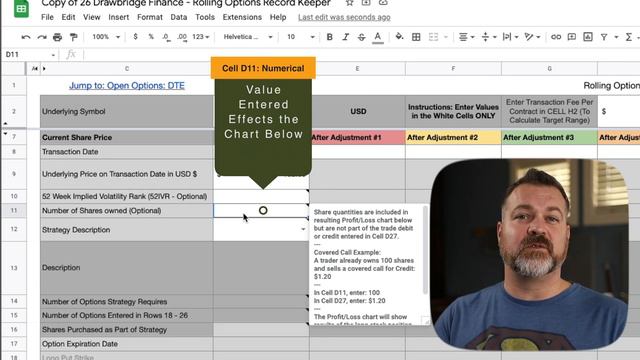The width and height of the screenshot is (640, 360).
Task: Select column F header
Action: pyautogui.click(x=453, y=69)
